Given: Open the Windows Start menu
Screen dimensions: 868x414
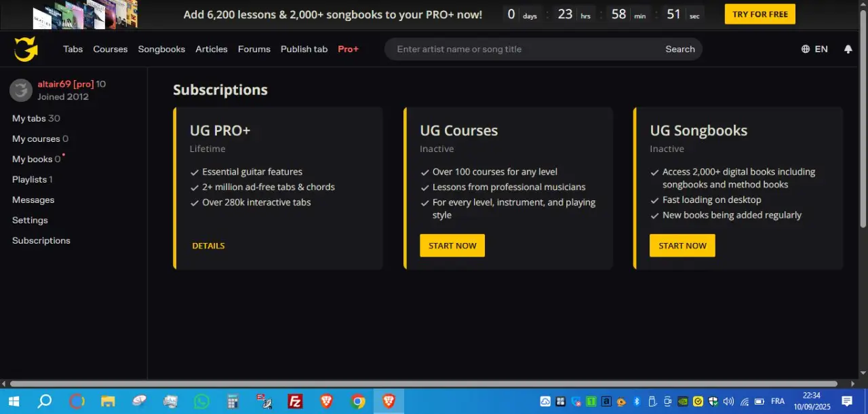Looking at the screenshot, I should click(13, 401).
